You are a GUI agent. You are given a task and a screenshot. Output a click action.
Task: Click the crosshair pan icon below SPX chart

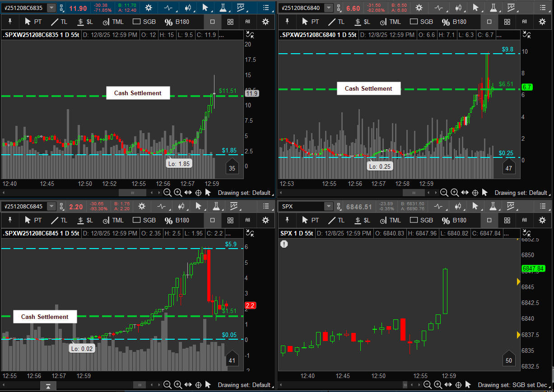pos(458,385)
